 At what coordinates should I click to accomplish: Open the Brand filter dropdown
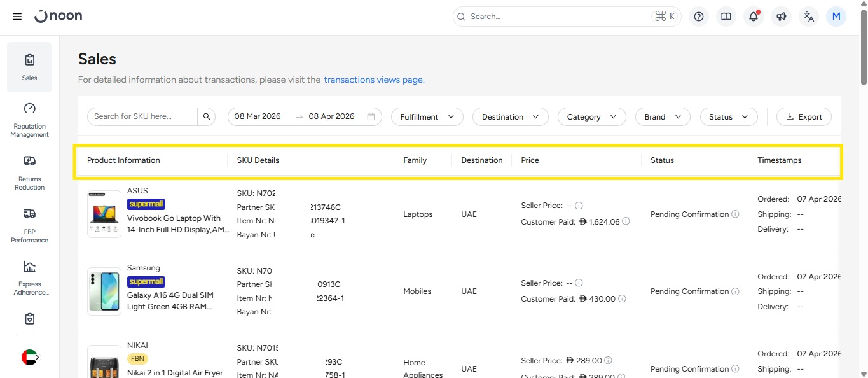pyautogui.click(x=662, y=117)
